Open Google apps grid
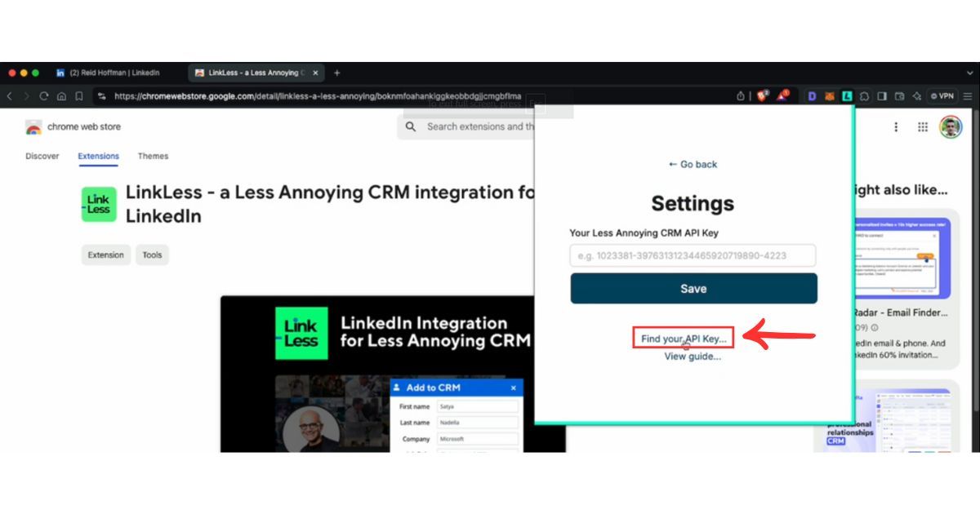Image resolution: width=980 pixels, height=514 pixels. click(923, 127)
